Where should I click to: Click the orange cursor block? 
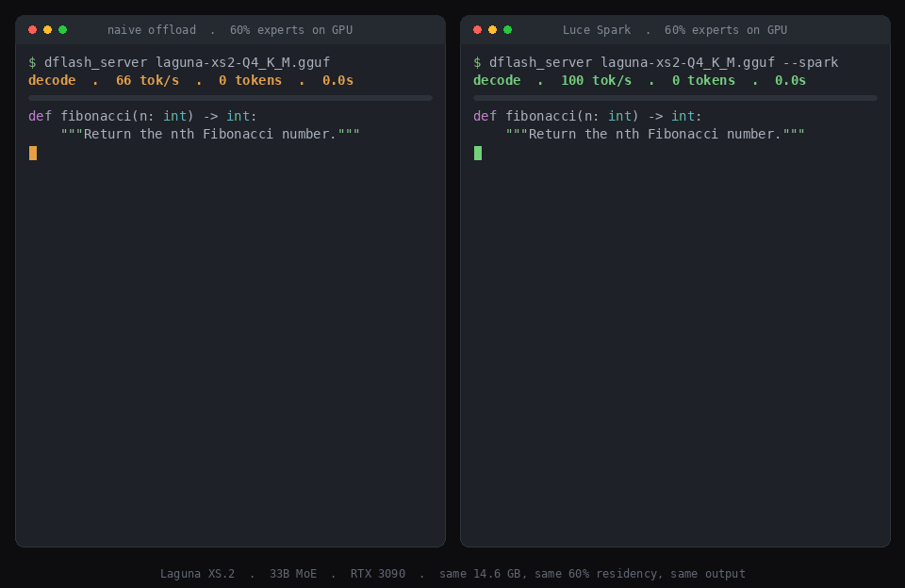[33, 153]
